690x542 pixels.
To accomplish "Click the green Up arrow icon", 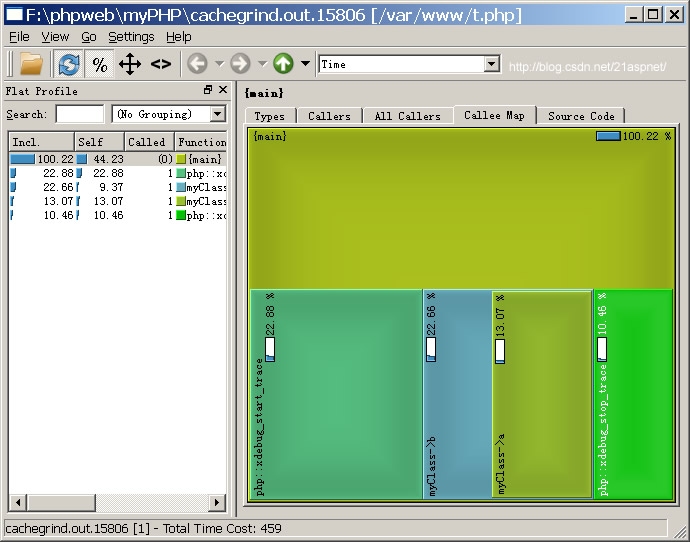I will pyautogui.click(x=283, y=64).
